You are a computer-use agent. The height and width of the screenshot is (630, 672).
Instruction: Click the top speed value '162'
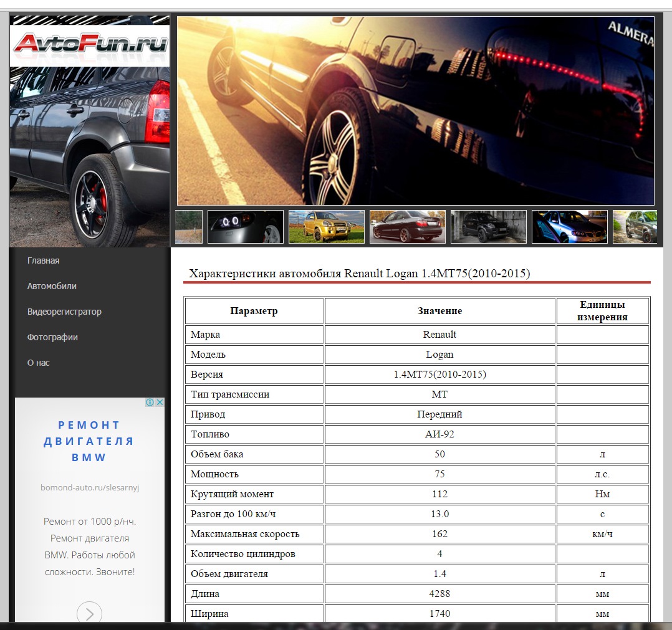point(439,533)
